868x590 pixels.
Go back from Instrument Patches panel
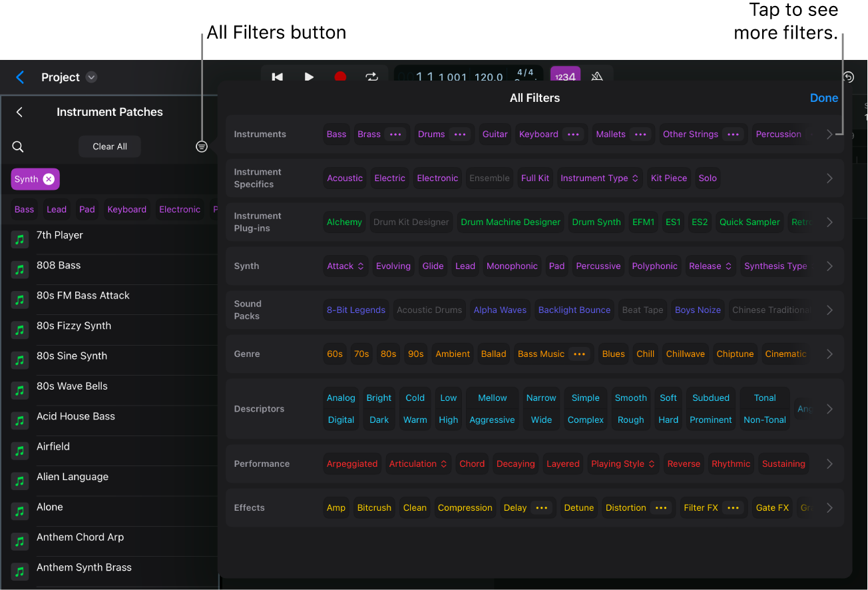point(20,112)
